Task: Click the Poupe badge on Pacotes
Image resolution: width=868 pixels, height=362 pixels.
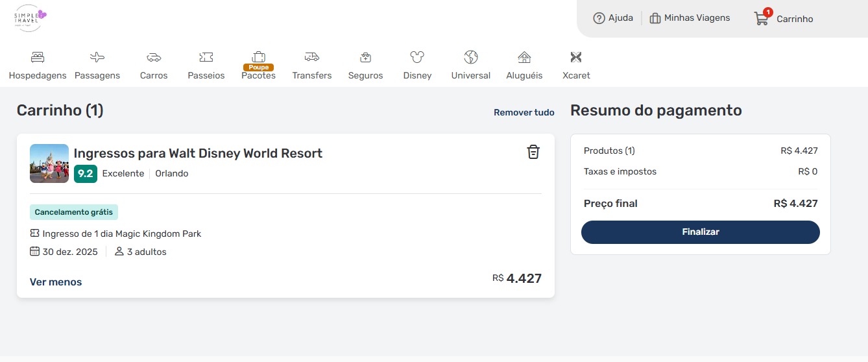Action: click(x=258, y=67)
